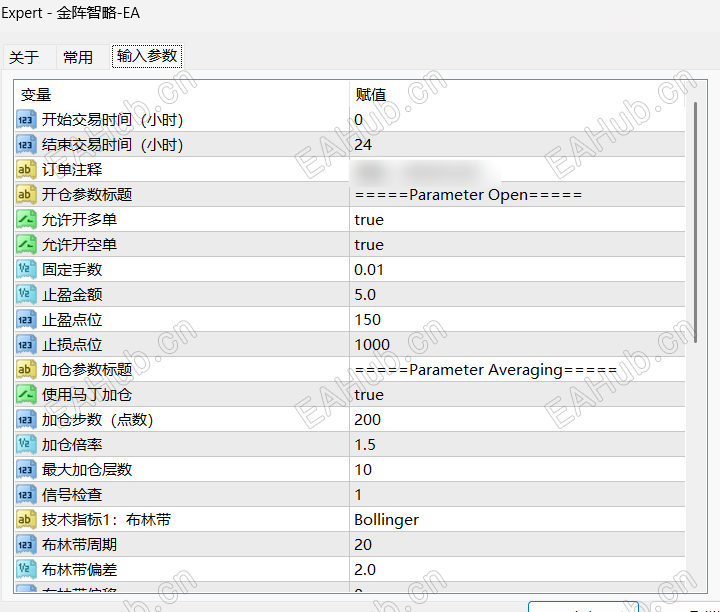Edit the 止盈点位 value 150
This screenshot has height=612, width=720.
click(x=517, y=320)
